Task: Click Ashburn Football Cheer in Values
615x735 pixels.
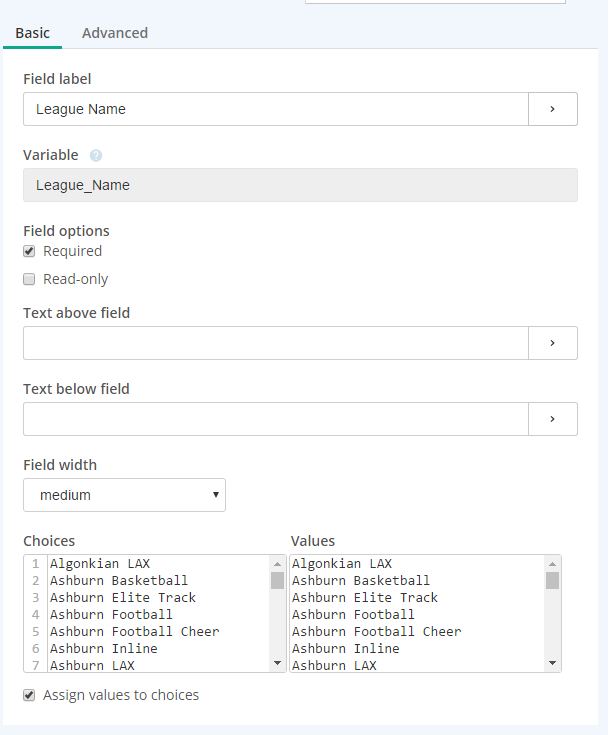Action: [376, 631]
